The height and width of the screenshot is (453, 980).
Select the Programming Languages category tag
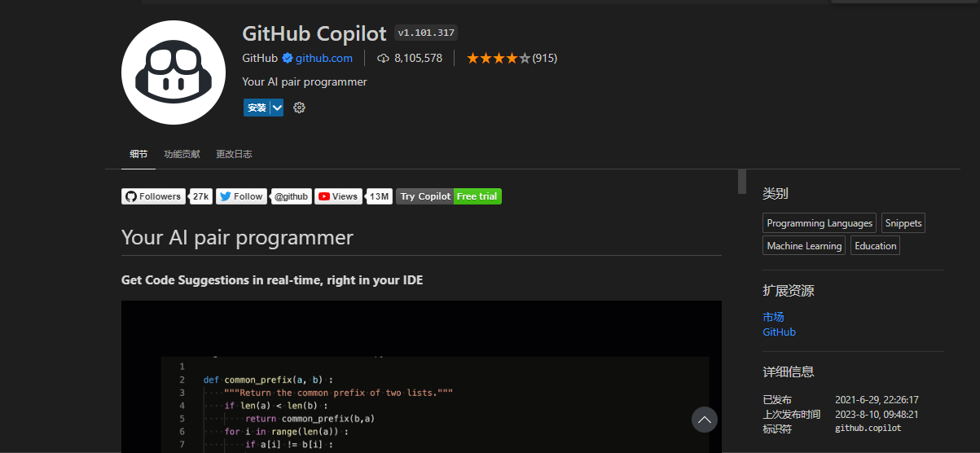820,223
